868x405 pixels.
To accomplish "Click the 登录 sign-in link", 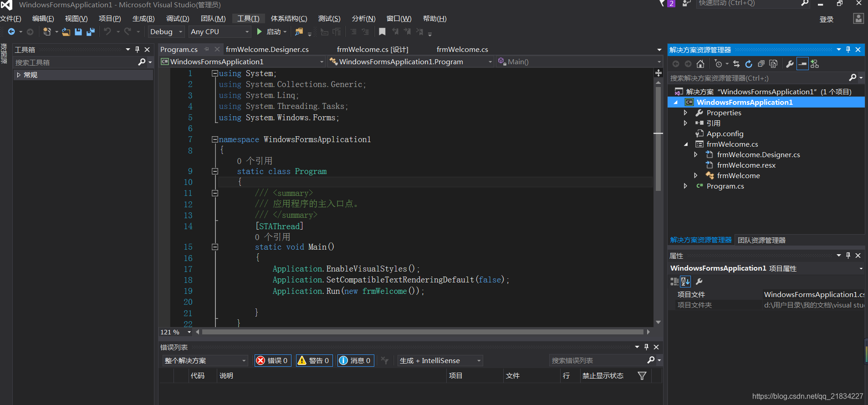I will (x=827, y=19).
